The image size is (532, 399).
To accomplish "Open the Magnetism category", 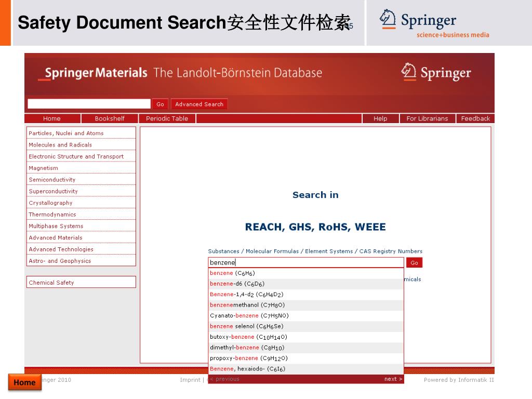I will click(81, 168).
